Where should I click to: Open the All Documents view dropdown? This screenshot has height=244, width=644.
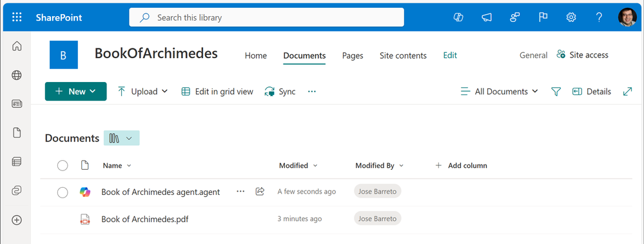tap(500, 92)
